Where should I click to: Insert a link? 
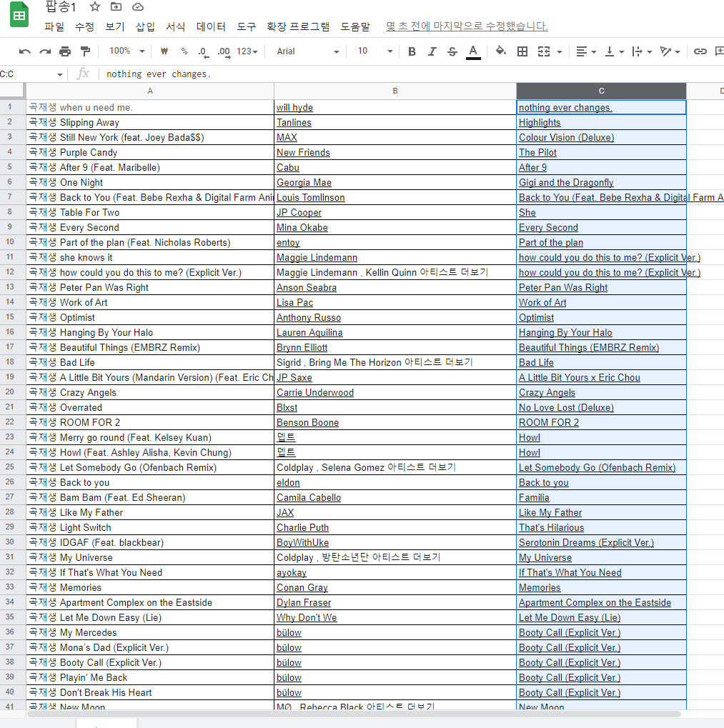700,51
